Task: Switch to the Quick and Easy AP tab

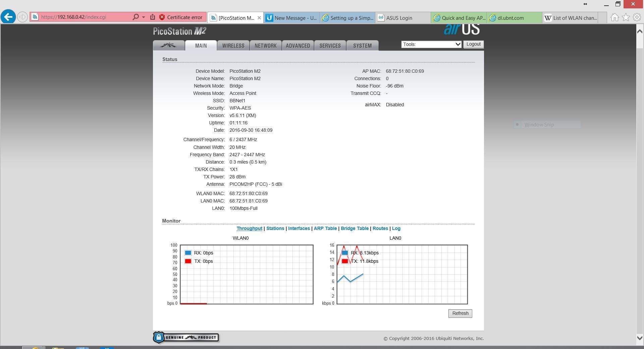Action: 459,18
